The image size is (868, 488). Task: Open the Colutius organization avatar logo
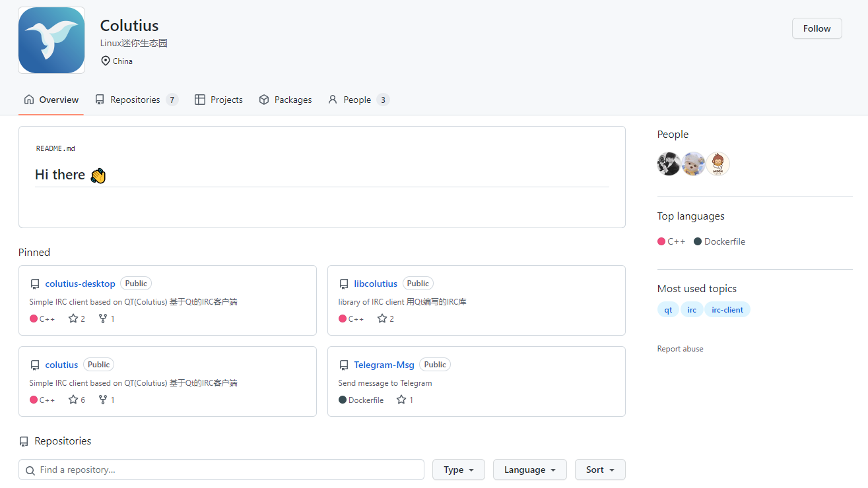51,40
